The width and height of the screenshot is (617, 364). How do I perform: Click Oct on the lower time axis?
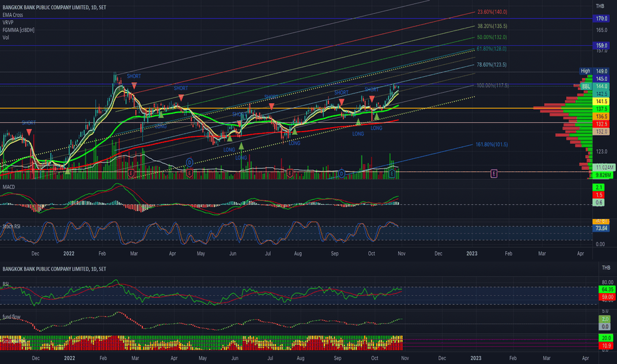point(375,358)
